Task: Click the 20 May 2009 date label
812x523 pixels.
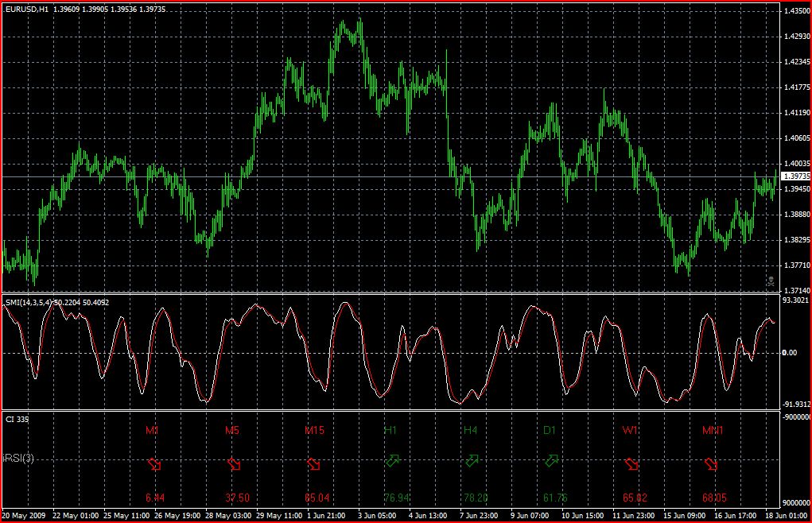Action: tap(24, 515)
